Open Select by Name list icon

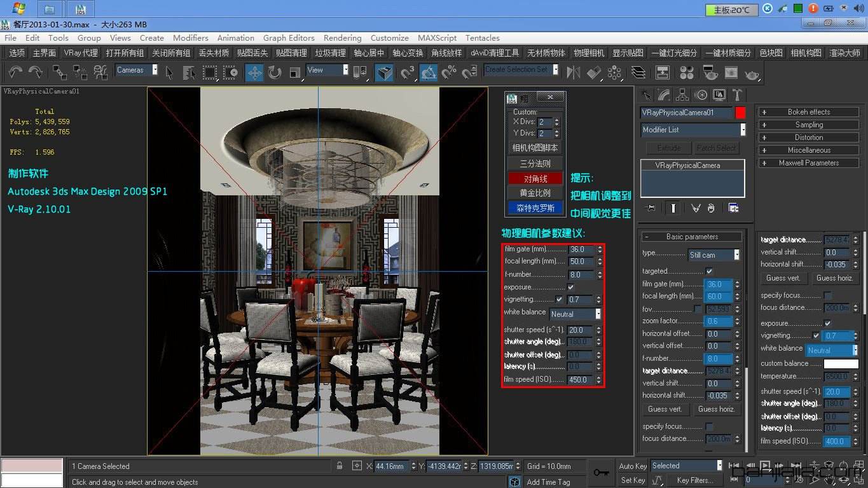click(x=189, y=73)
